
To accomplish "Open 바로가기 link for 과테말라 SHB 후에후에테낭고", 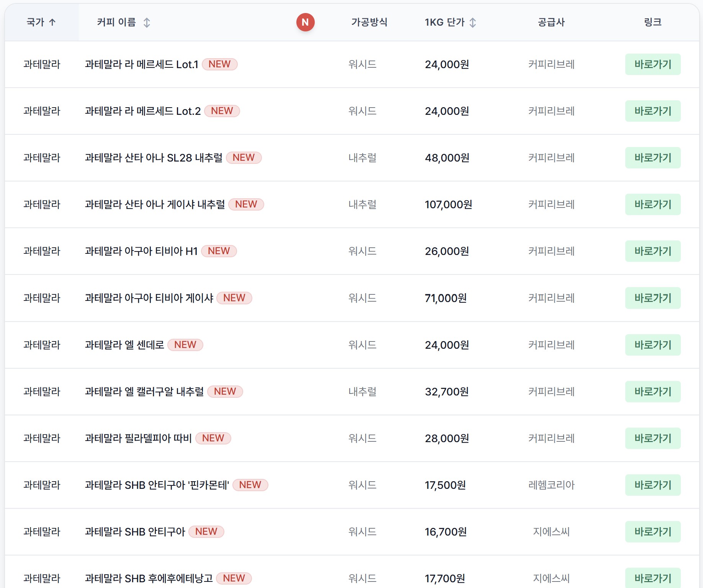I will tap(653, 578).
